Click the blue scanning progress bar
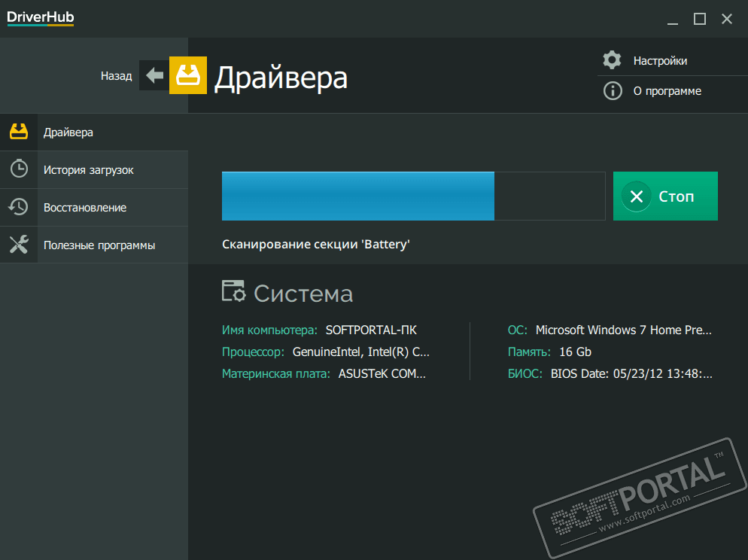This screenshot has width=748, height=560. click(x=414, y=196)
